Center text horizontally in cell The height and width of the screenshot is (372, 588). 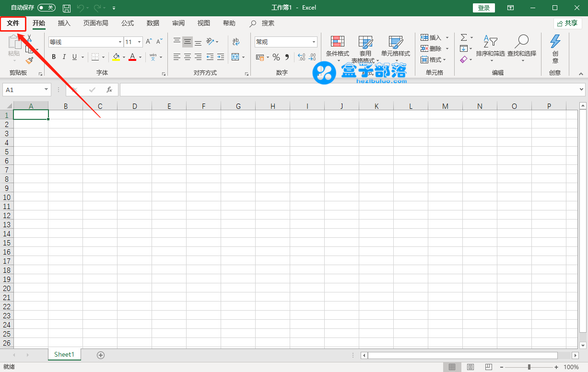pos(188,57)
